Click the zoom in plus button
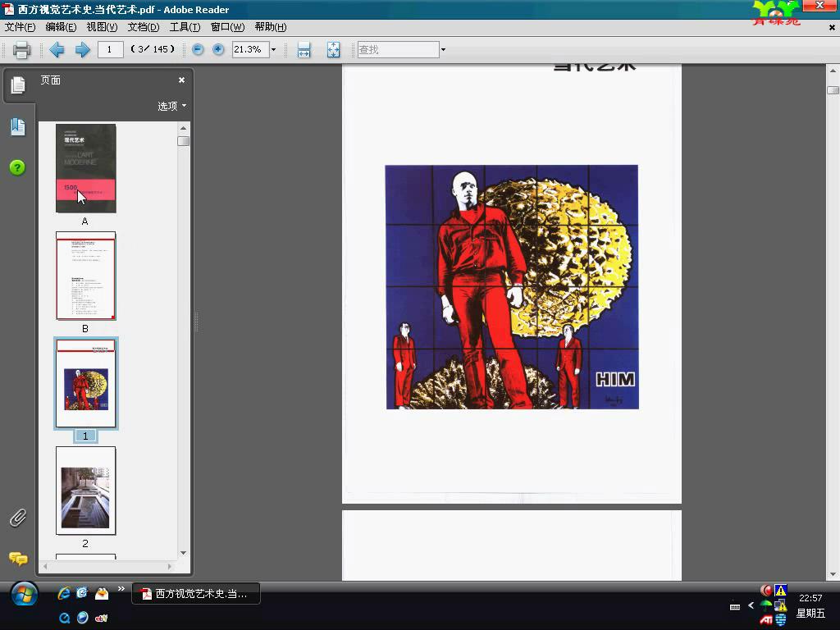This screenshot has width=840, height=630. 218,50
